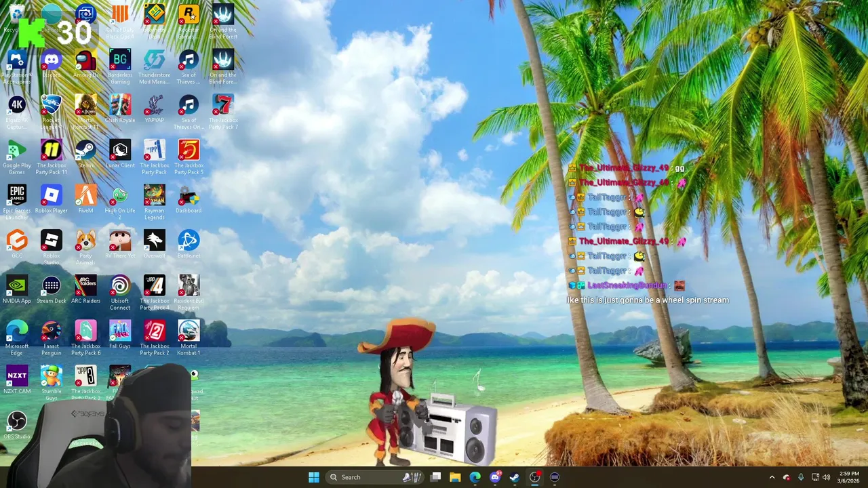The height and width of the screenshot is (488, 868).
Task: Launch Geometry Dash from the desktop
Action: click(x=154, y=22)
